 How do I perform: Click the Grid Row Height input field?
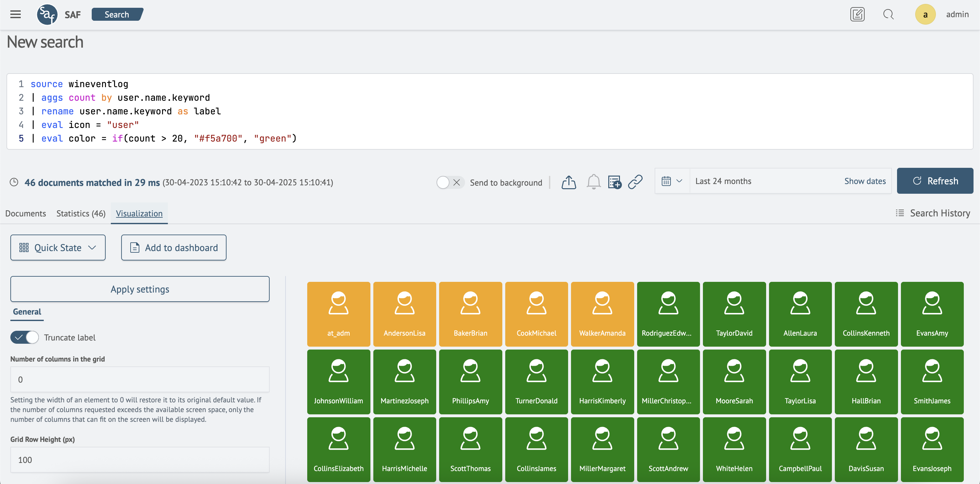(x=140, y=460)
